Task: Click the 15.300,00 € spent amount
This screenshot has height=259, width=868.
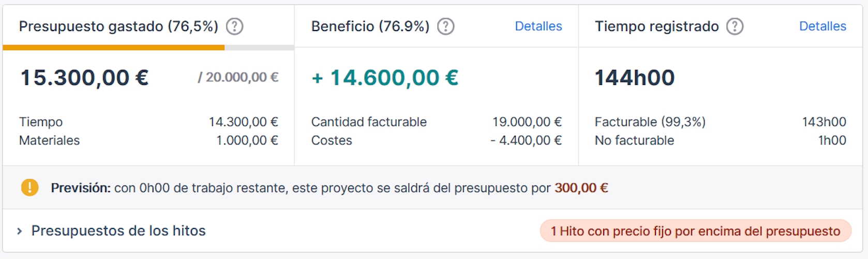Action: click(84, 78)
